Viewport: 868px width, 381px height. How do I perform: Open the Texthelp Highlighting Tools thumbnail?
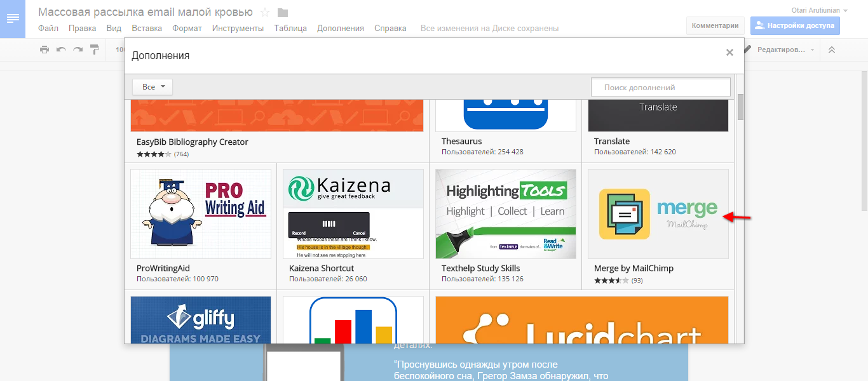point(506,214)
